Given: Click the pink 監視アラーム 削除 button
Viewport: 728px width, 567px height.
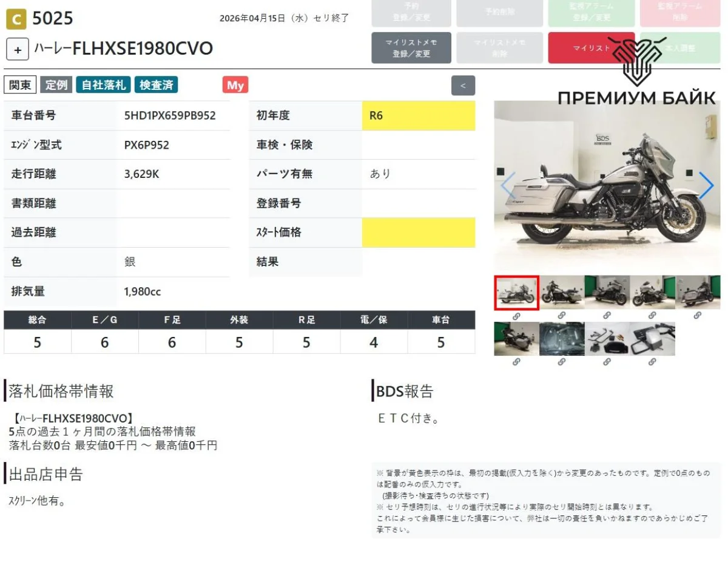Looking at the screenshot, I should click(679, 12).
